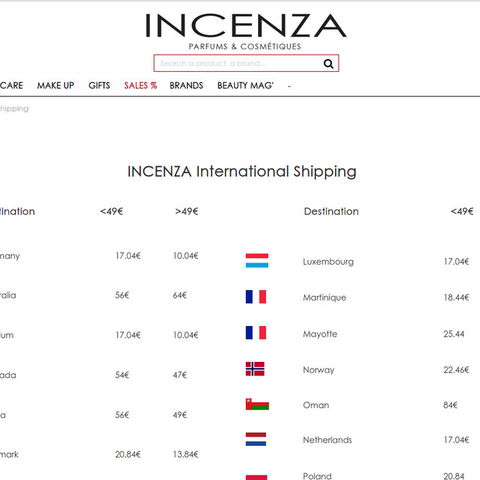This screenshot has height=480, width=480.
Task: Click the Luxembourg flag icon
Action: click(257, 261)
